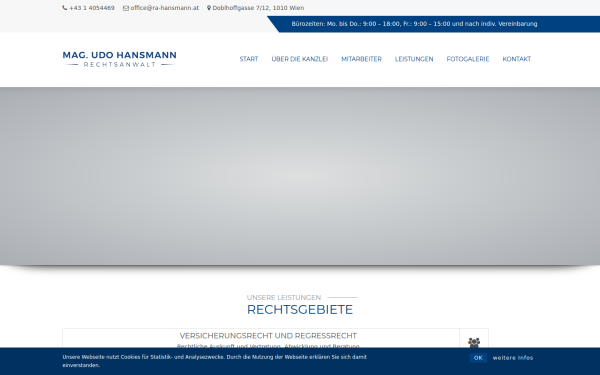Open the Start menu item

(249, 59)
